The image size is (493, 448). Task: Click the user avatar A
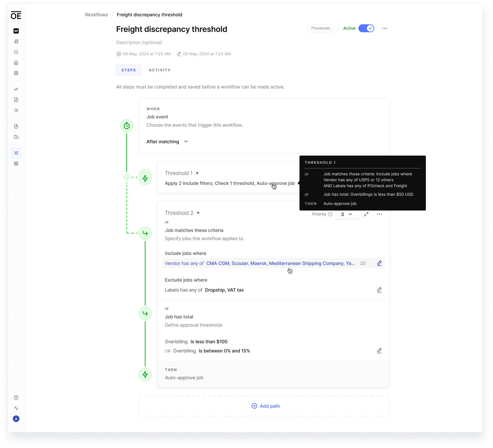point(16,419)
